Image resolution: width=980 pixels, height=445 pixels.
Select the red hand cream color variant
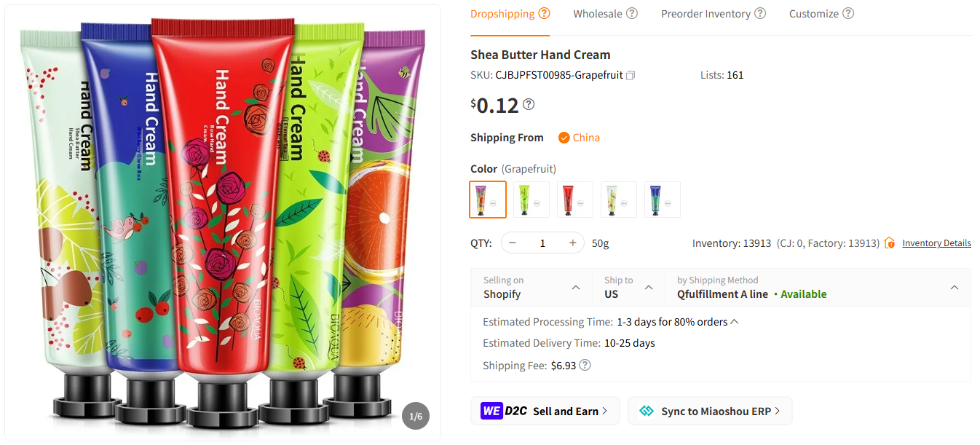tap(574, 199)
